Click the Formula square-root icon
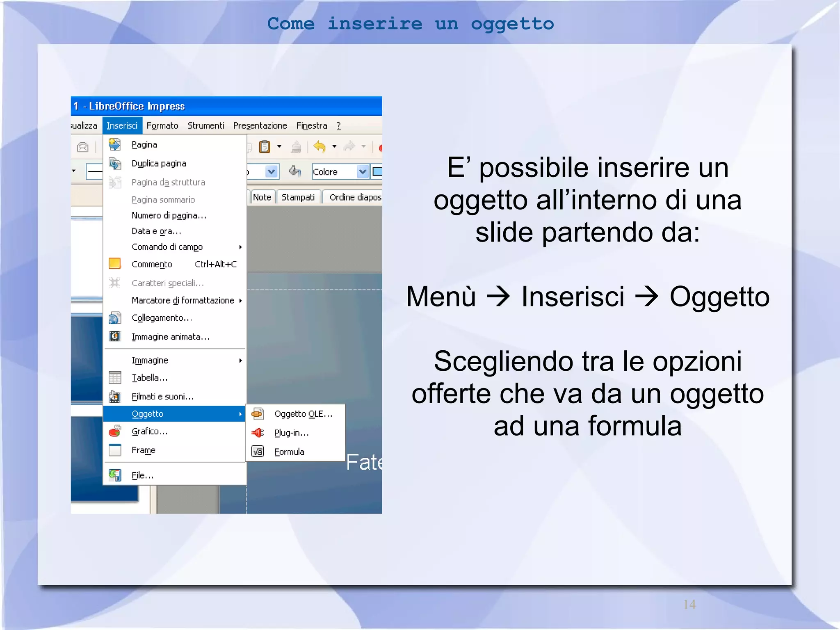Screen dimensions: 840x630 [258, 452]
